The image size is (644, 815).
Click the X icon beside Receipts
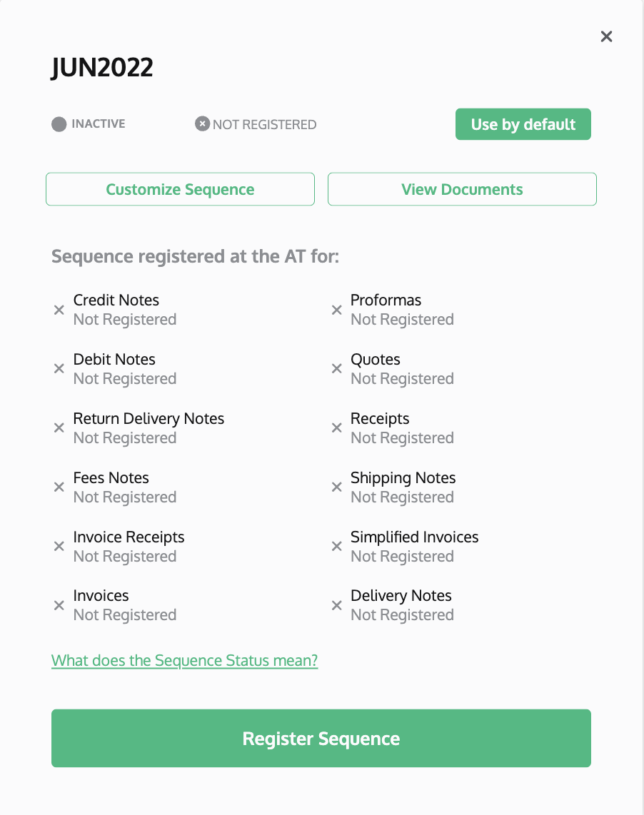[x=337, y=428]
